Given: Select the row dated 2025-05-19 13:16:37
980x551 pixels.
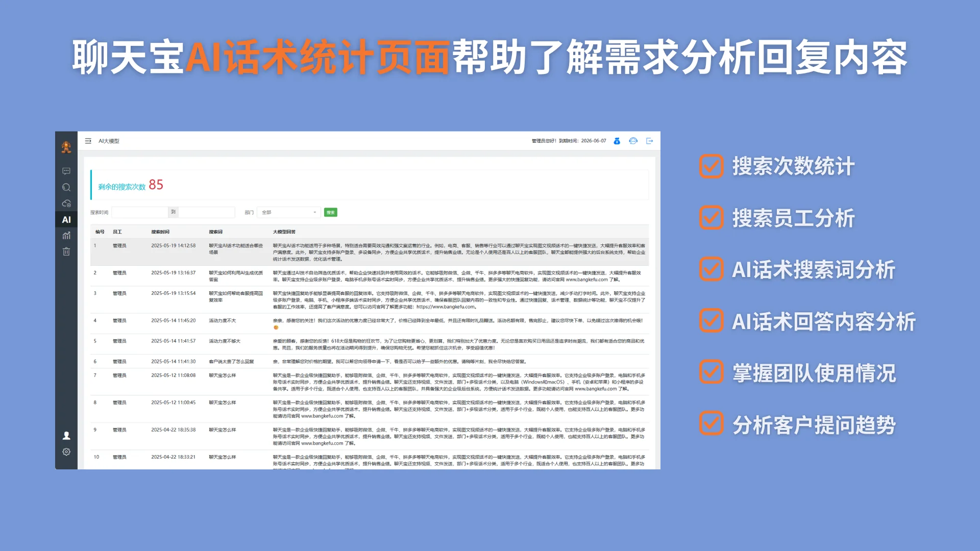Looking at the screenshot, I should (x=370, y=276).
